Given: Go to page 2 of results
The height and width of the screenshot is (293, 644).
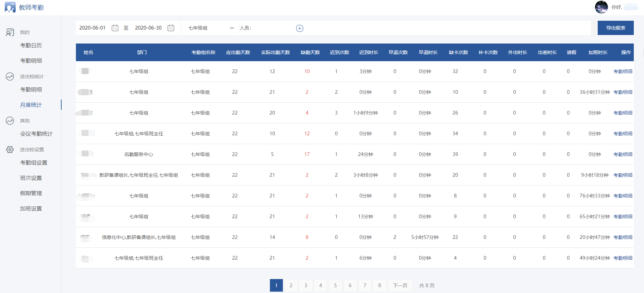Looking at the screenshot, I should coord(291,285).
